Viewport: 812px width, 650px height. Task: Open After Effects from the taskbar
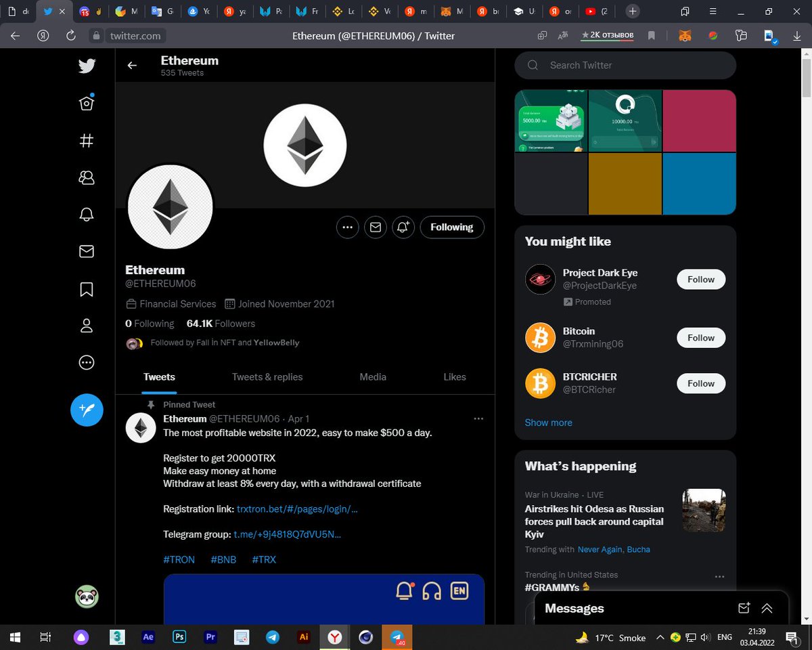pos(148,637)
